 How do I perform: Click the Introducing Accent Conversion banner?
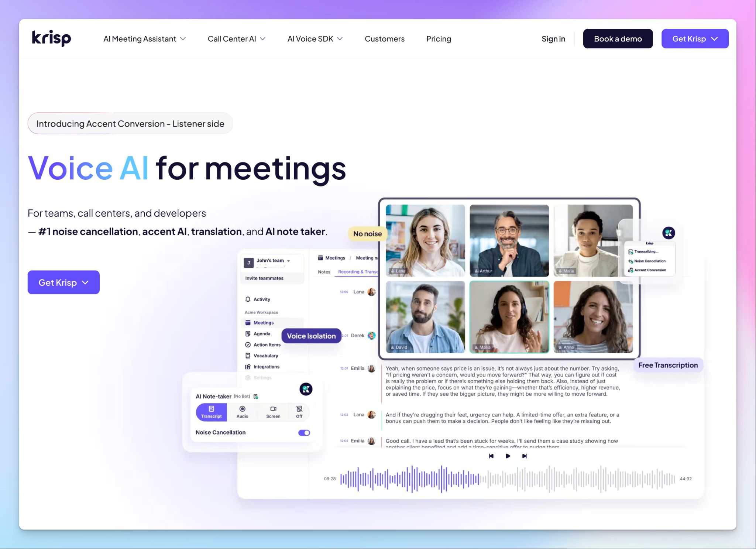pos(130,124)
